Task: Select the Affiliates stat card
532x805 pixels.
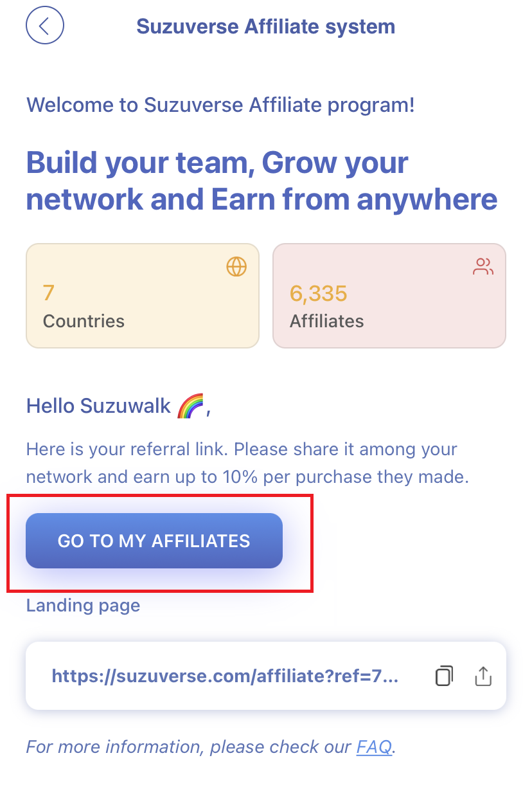Action: [x=389, y=296]
